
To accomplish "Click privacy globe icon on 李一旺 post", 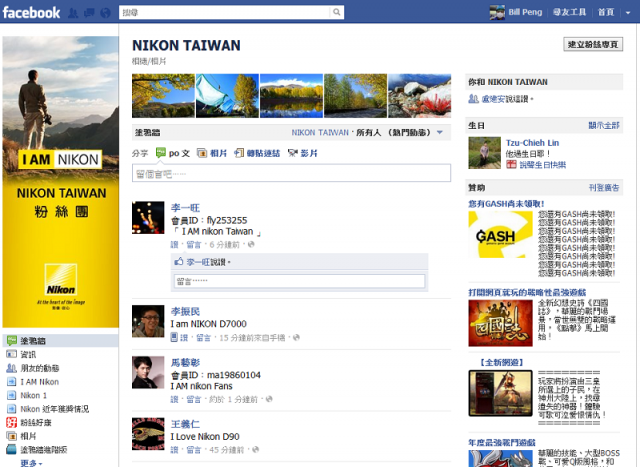I will (x=251, y=244).
